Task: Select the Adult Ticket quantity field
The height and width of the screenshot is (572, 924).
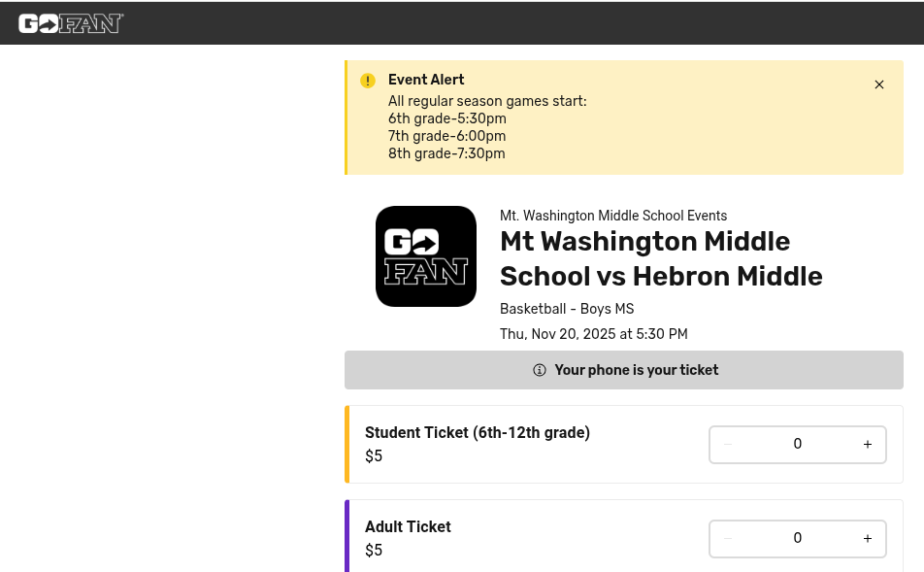Action: coord(798,539)
